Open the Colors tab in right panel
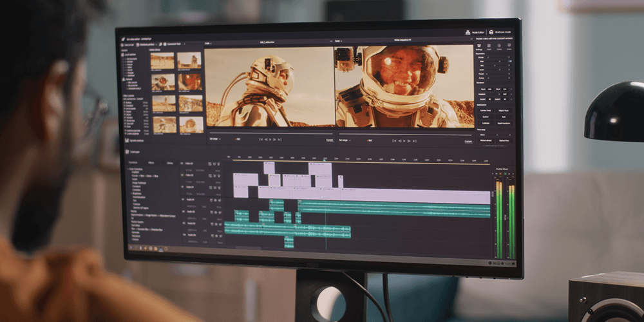The image size is (644, 322). [x=499, y=47]
